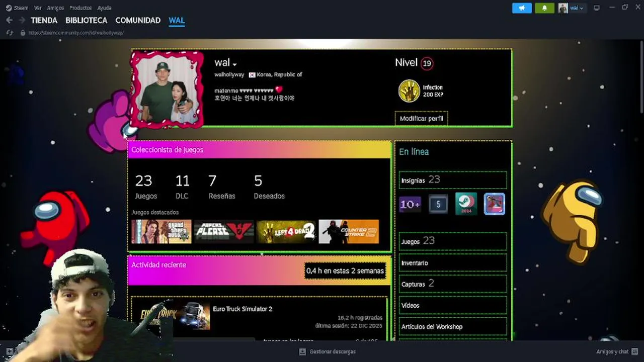The height and width of the screenshot is (362, 644).
Task: Click the Modificar perfil button
Action: (x=421, y=119)
